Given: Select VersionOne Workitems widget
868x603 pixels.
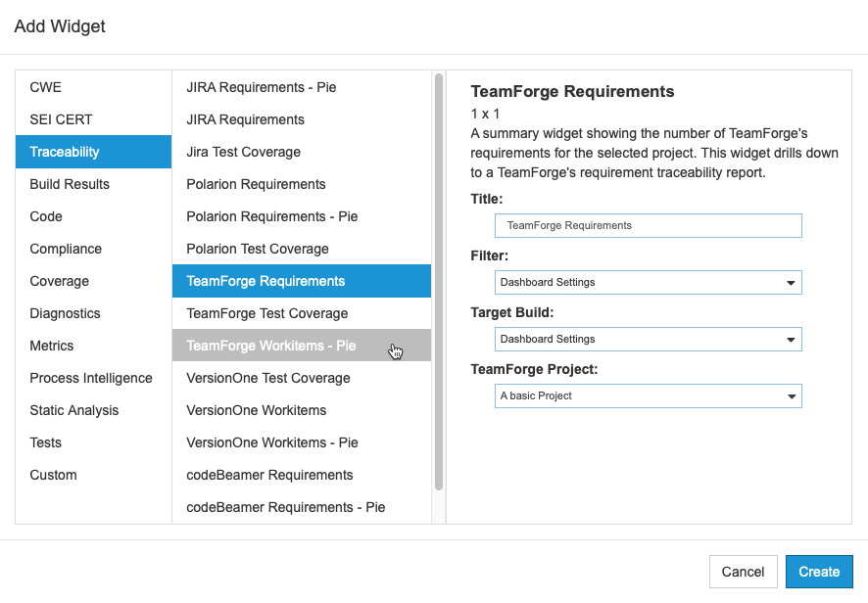Looking at the screenshot, I should [x=302, y=410].
